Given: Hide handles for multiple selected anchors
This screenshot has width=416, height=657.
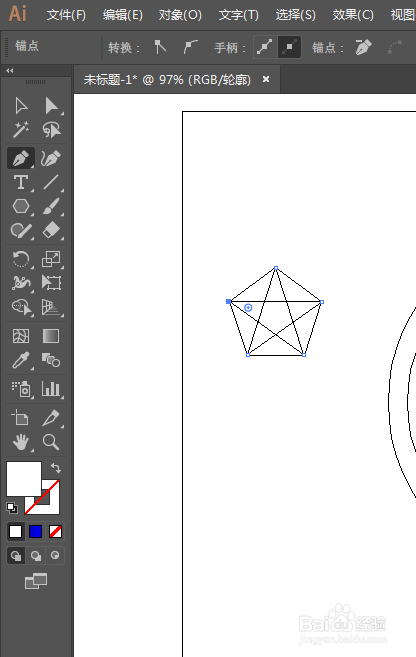Looking at the screenshot, I should tap(289, 47).
